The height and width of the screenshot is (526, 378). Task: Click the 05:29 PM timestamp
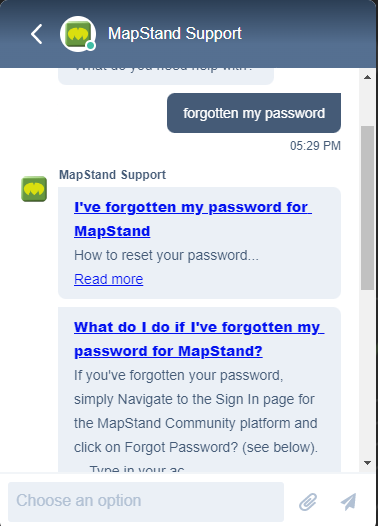click(x=315, y=146)
